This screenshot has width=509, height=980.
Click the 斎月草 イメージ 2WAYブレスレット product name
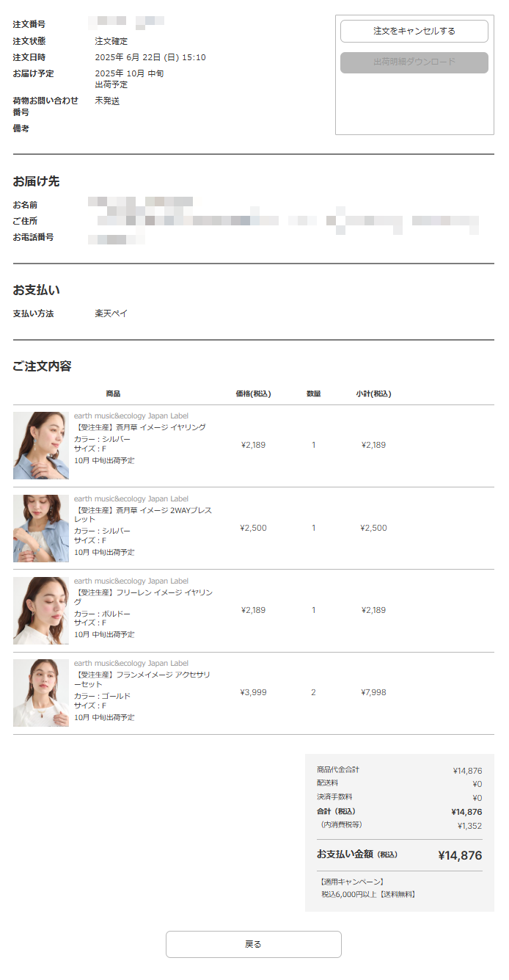click(x=143, y=515)
